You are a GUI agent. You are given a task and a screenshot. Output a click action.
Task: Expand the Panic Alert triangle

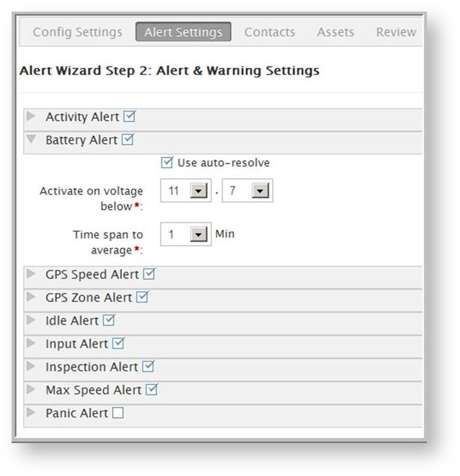[31, 412]
